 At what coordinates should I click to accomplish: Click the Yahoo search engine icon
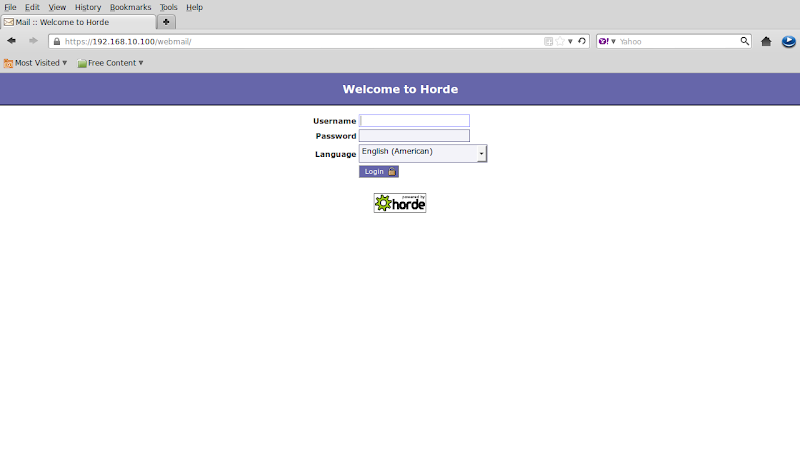pos(604,41)
